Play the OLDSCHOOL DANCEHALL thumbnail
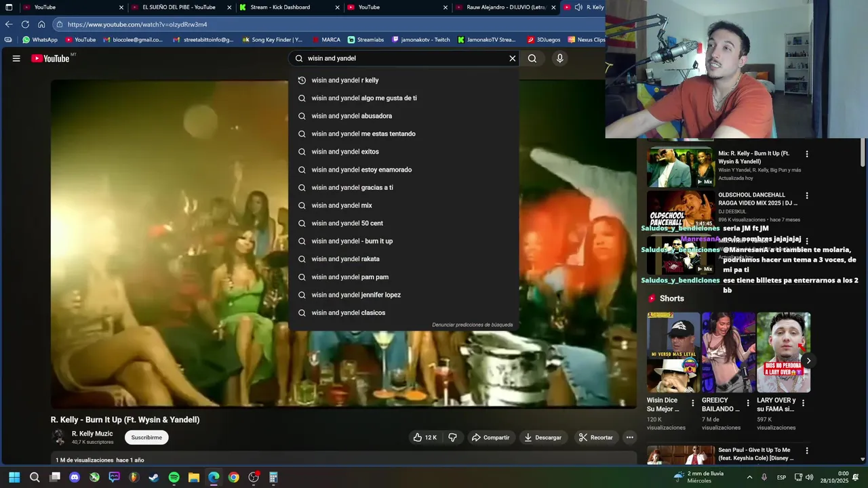This screenshot has height=488, width=868. (x=680, y=209)
